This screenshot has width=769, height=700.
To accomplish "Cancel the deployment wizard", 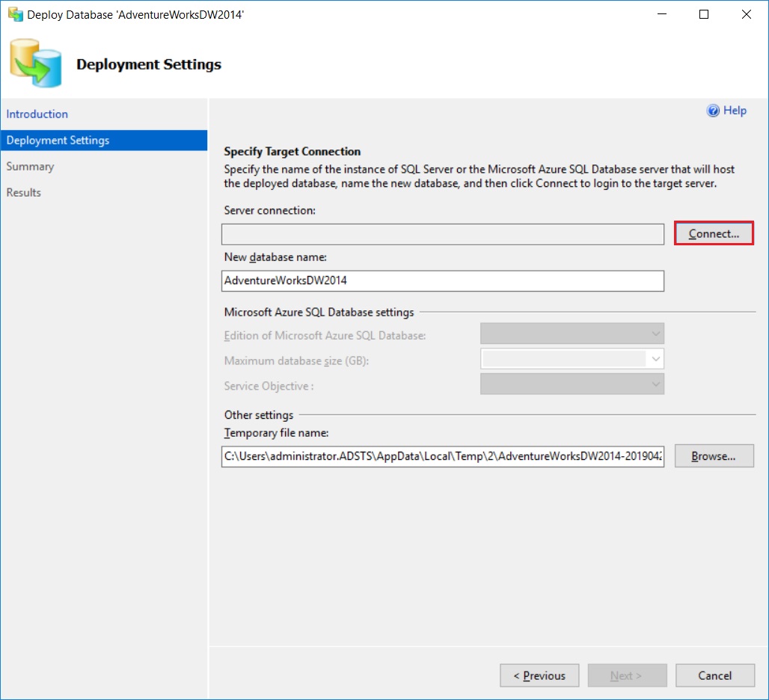I will [x=714, y=675].
